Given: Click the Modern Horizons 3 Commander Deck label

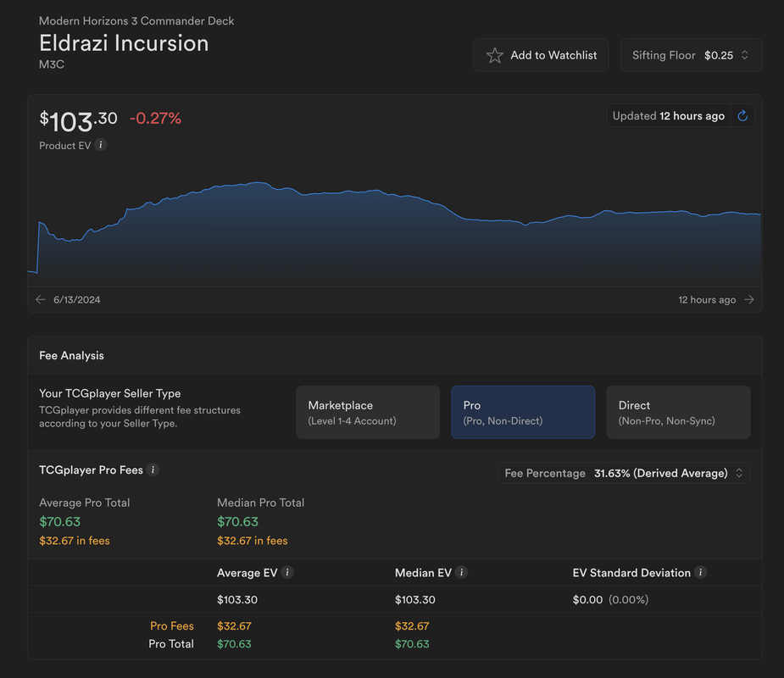Looking at the screenshot, I should click(x=136, y=21).
